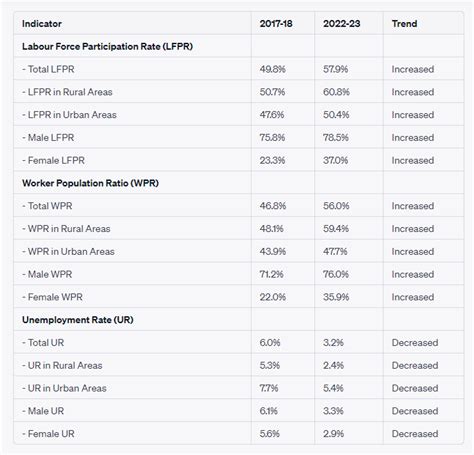Select the 50.4% urban LFPR cell
Viewport: 474px width, 455px height.
[336, 115]
